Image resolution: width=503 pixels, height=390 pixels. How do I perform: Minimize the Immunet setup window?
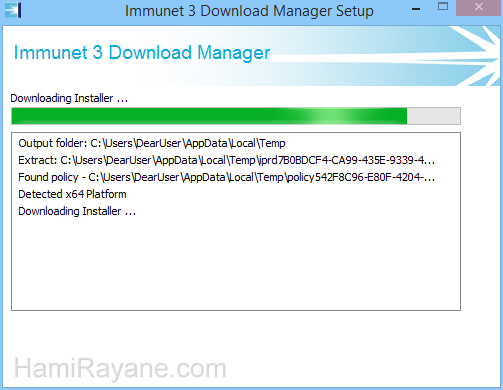416,9
